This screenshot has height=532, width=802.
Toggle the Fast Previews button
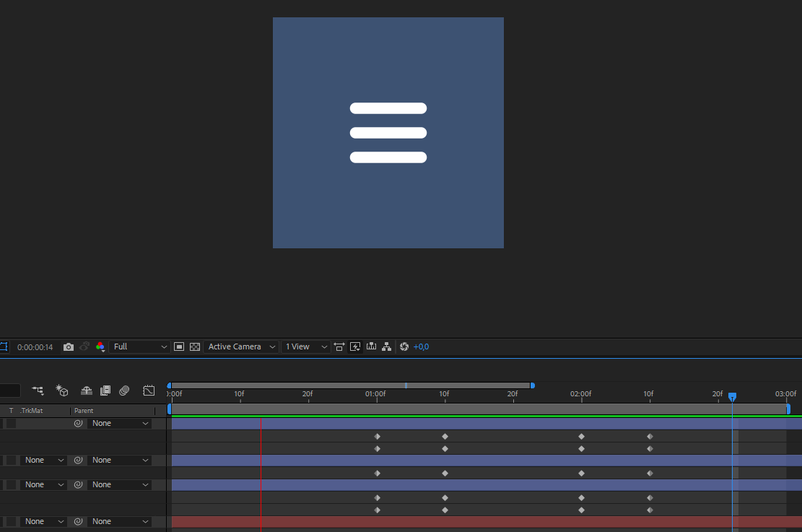[x=355, y=347]
